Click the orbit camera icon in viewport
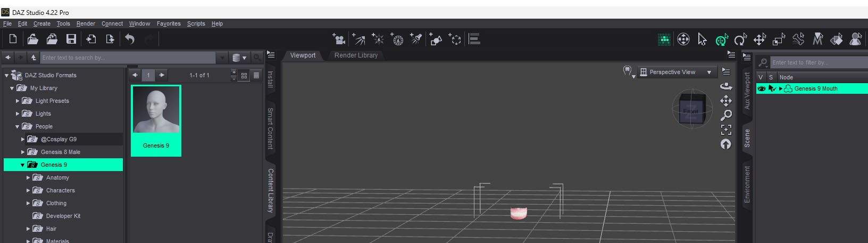This screenshot has width=868, height=243. coord(726,86)
